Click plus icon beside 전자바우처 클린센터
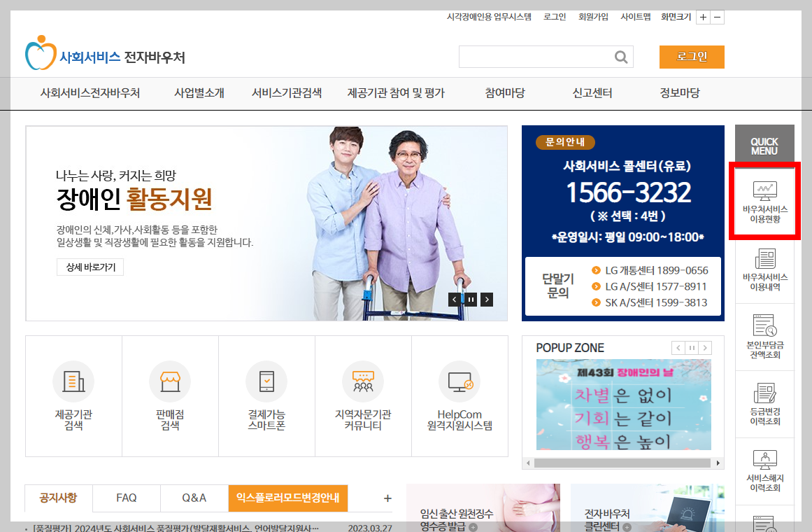This screenshot has width=812, height=532. pyautogui.click(x=627, y=527)
